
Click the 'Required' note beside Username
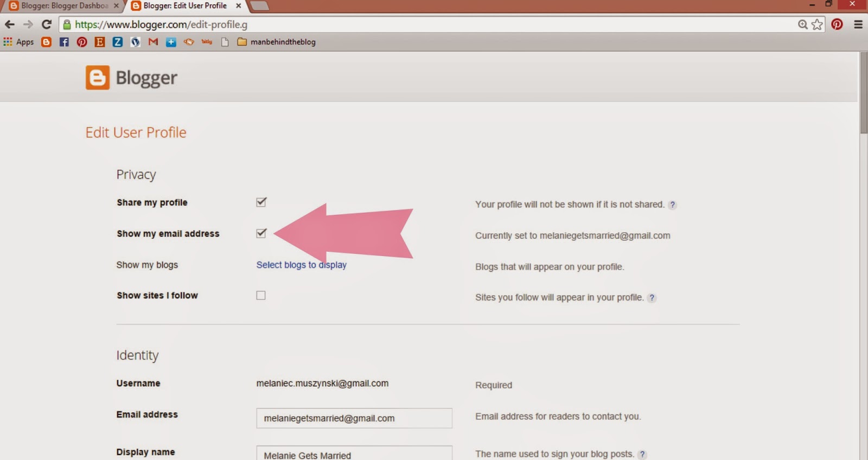point(494,385)
